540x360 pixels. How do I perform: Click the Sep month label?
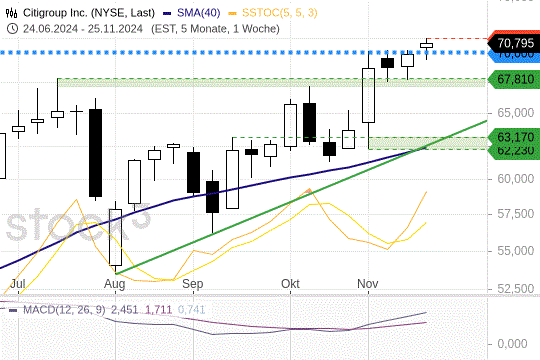point(193,284)
